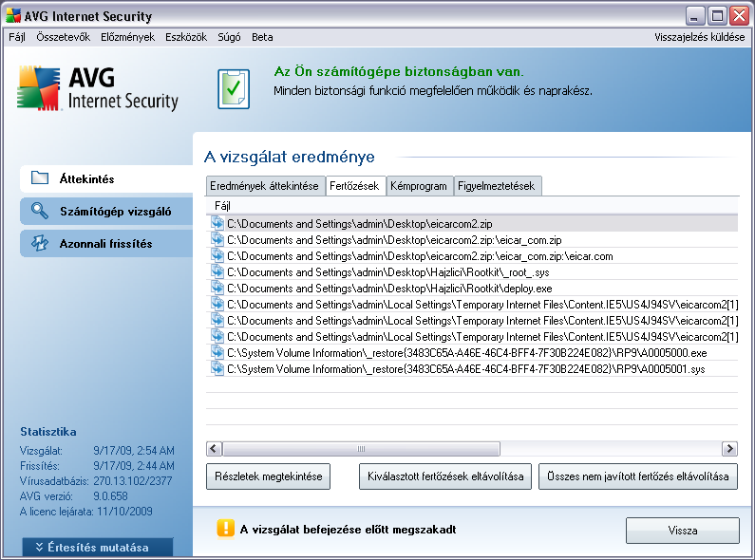Click licence expiry date 11/10/2009
Image resolution: width=755 pixels, height=560 pixels.
[x=124, y=511]
